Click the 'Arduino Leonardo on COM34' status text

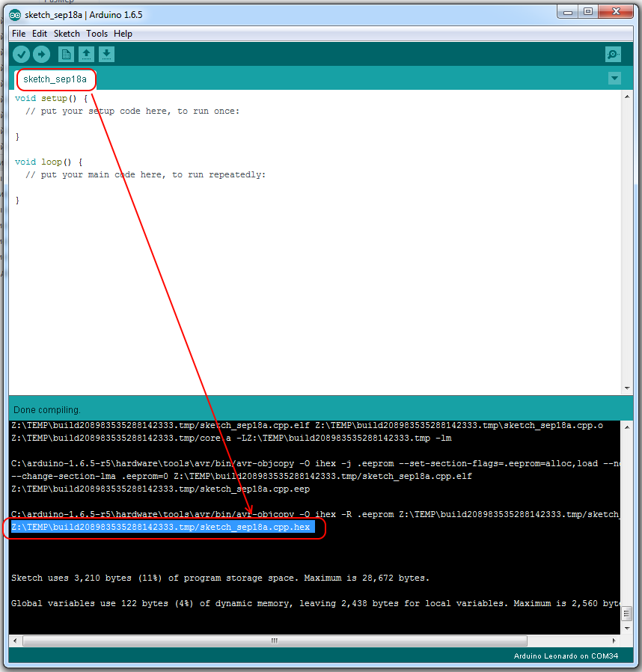(x=566, y=656)
